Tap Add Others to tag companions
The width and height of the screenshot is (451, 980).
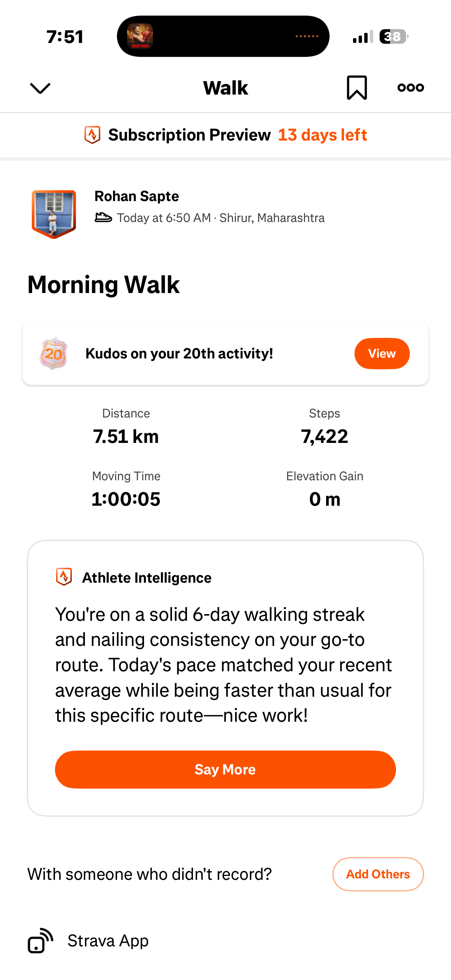coord(378,874)
